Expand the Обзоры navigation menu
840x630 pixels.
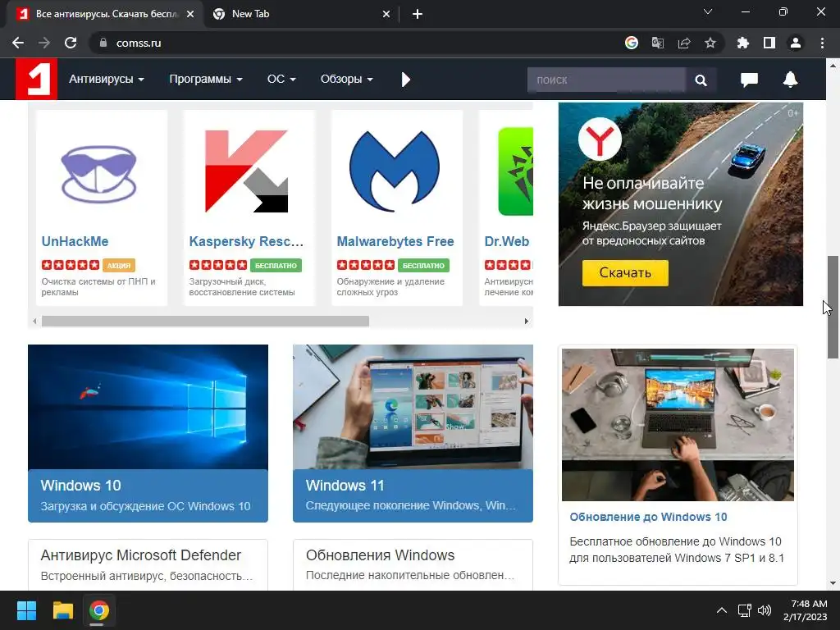pyautogui.click(x=347, y=80)
